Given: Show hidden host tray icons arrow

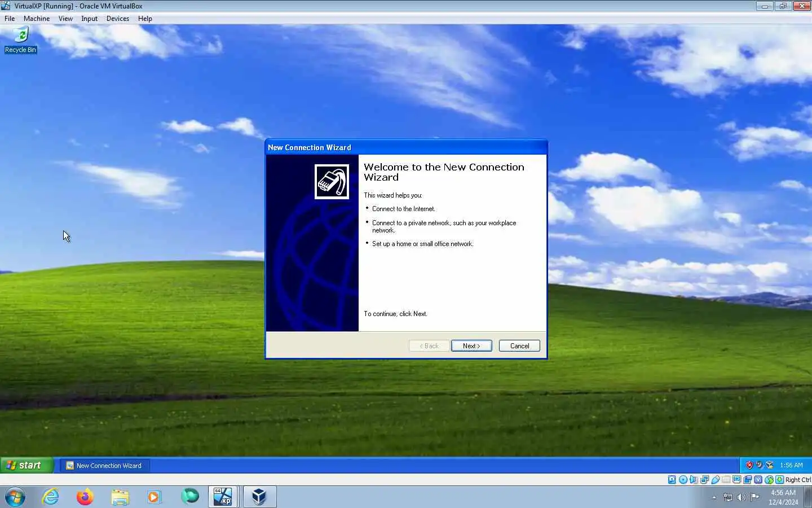Looking at the screenshot, I should click(x=714, y=497).
